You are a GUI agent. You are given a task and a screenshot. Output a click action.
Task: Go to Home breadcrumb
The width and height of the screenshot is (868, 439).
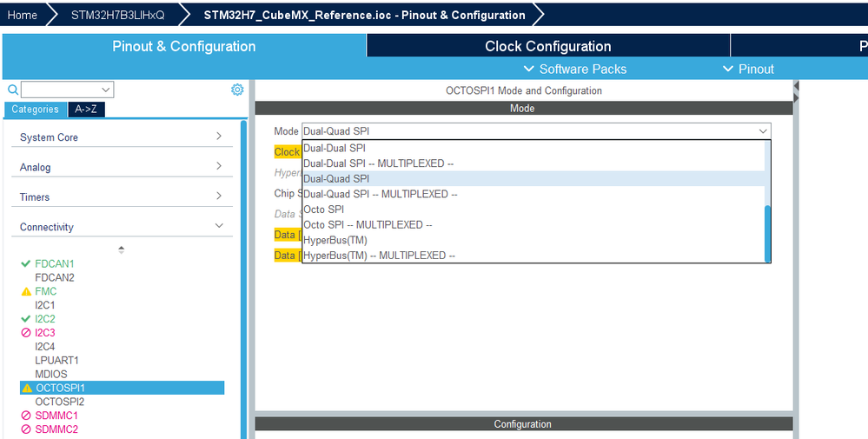point(22,15)
